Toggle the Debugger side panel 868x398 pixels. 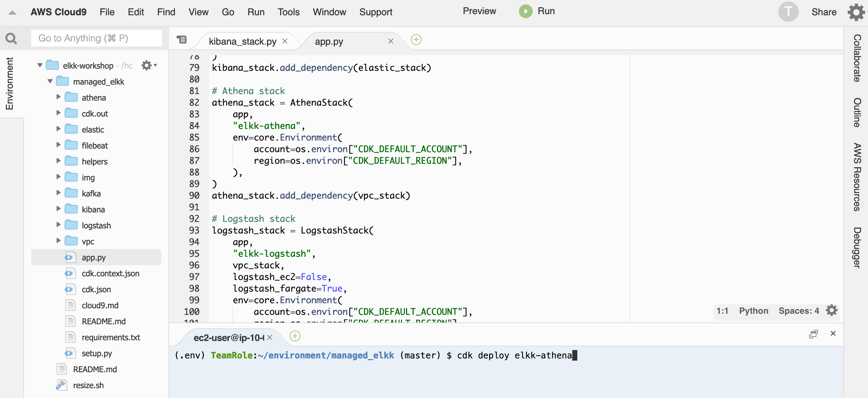click(x=857, y=248)
